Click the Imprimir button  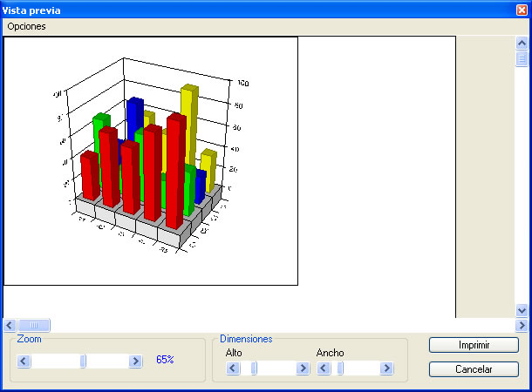(474, 345)
